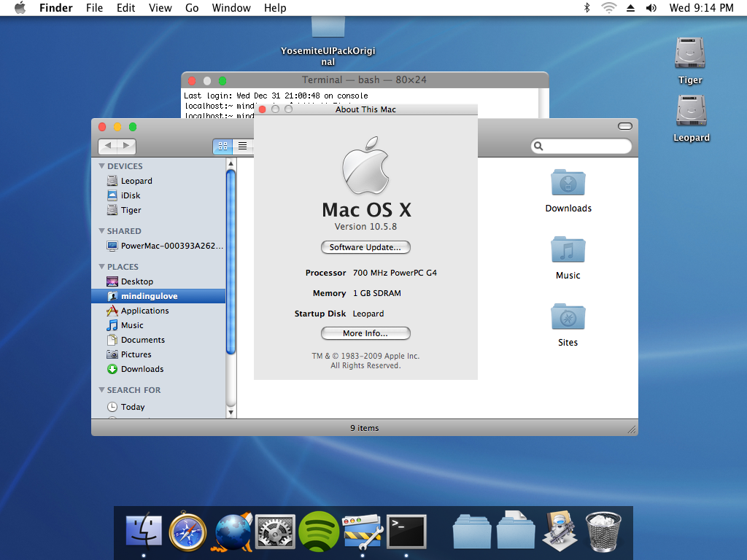The image size is (747, 560).
Task: Collapse the PLACES sidebar section
Action: click(102, 267)
